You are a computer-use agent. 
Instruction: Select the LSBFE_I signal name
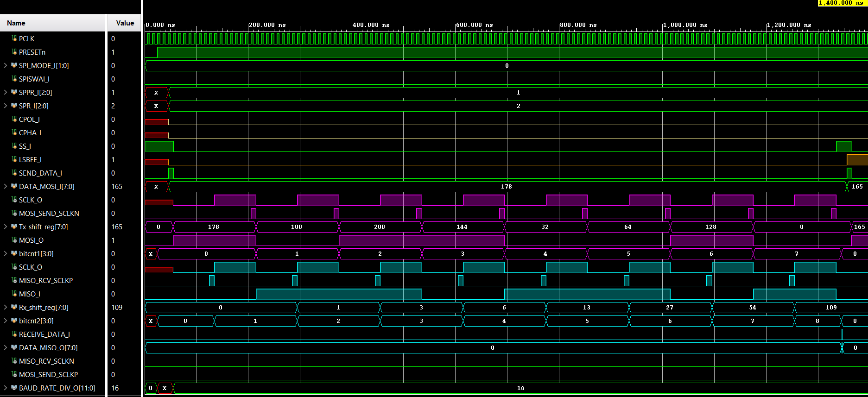(31, 160)
